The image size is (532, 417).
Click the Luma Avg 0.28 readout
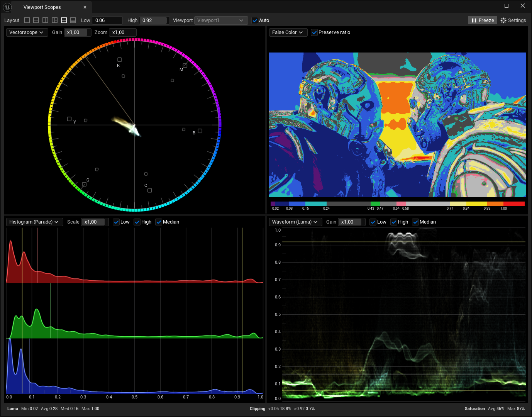49,409
